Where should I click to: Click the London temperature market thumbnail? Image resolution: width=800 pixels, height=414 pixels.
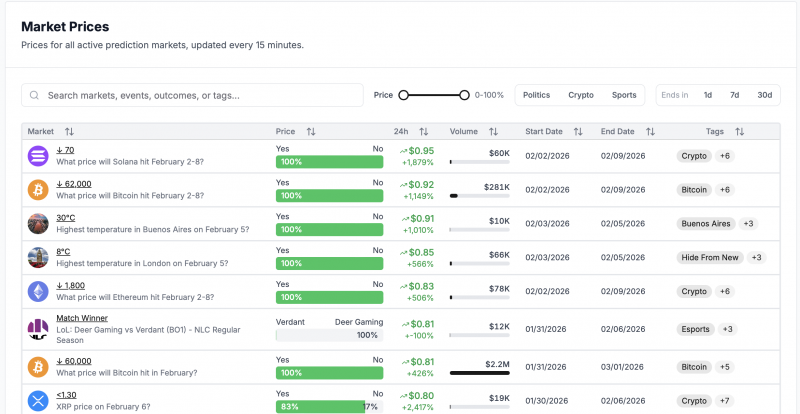tap(38, 258)
